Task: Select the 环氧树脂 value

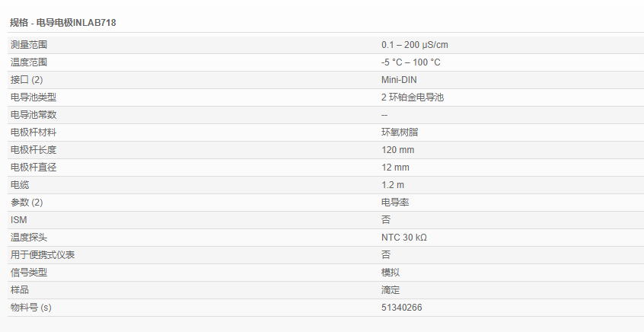Action: (x=400, y=132)
